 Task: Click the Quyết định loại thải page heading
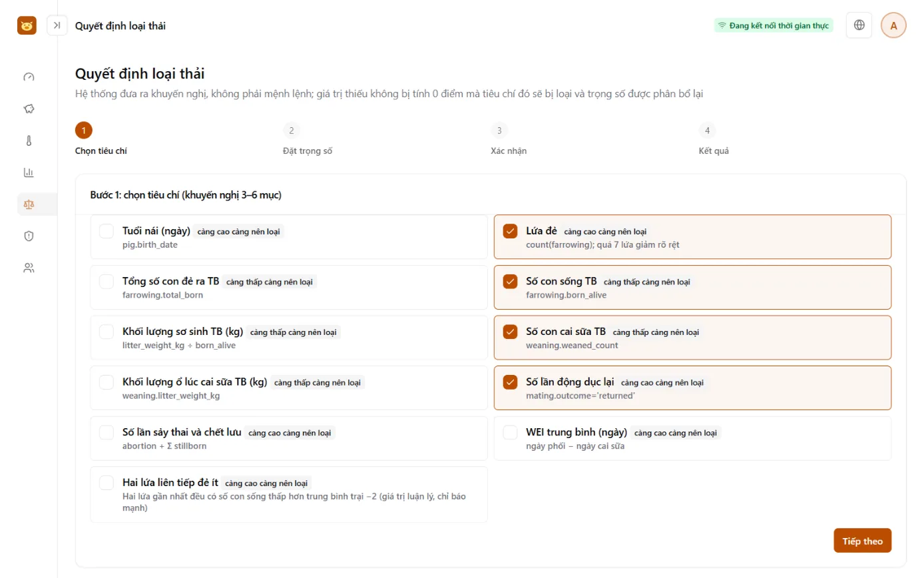140,73
